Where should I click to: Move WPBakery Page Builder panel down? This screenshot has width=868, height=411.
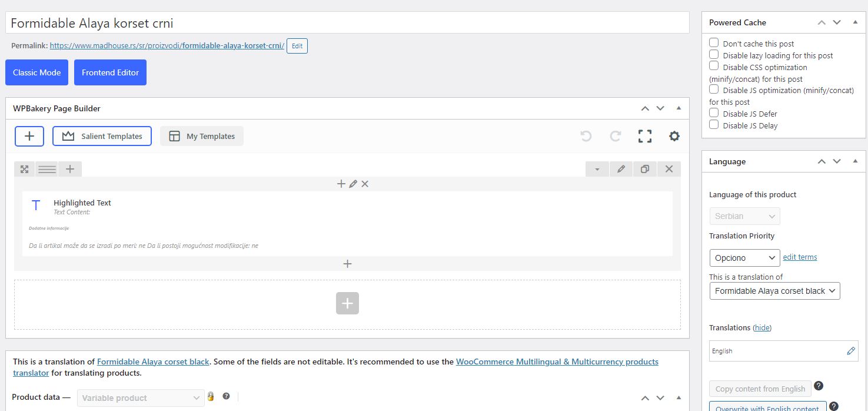tap(660, 108)
